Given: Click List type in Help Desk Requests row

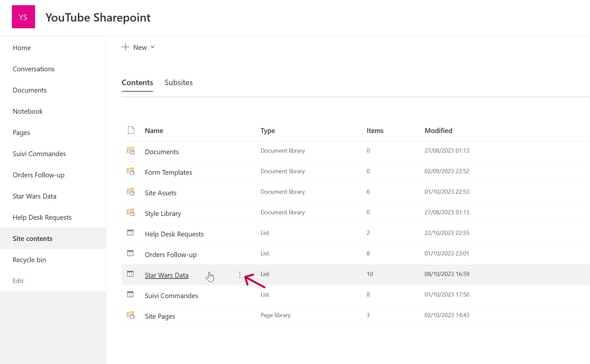Looking at the screenshot, I should point(265,233).
